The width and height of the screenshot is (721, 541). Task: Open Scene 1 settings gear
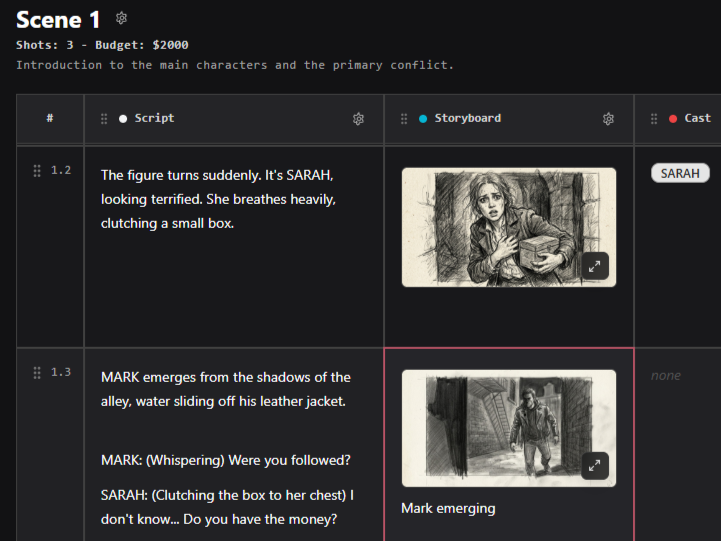click(x=121, y=18)
